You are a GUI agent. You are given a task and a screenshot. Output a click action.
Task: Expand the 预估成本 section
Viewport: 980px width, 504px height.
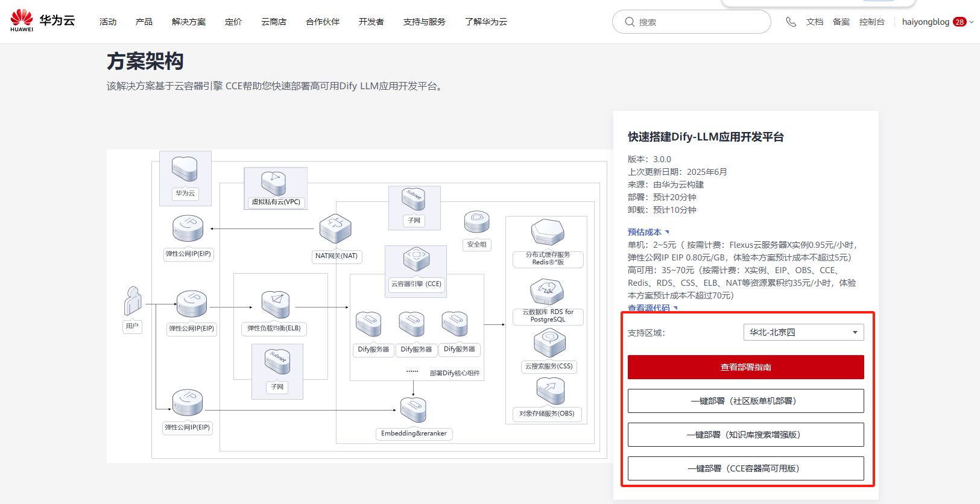coord(648,232)
